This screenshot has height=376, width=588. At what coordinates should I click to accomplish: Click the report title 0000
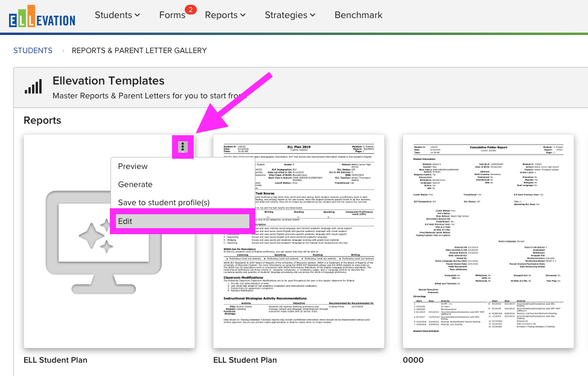coord(414,360)
